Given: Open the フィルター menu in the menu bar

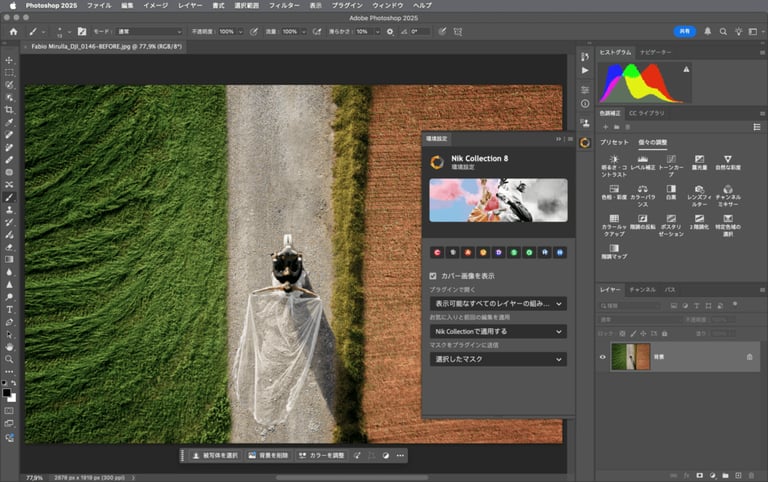Looking at the screenshot, I should pyautogui.click(x=284, y=5).
